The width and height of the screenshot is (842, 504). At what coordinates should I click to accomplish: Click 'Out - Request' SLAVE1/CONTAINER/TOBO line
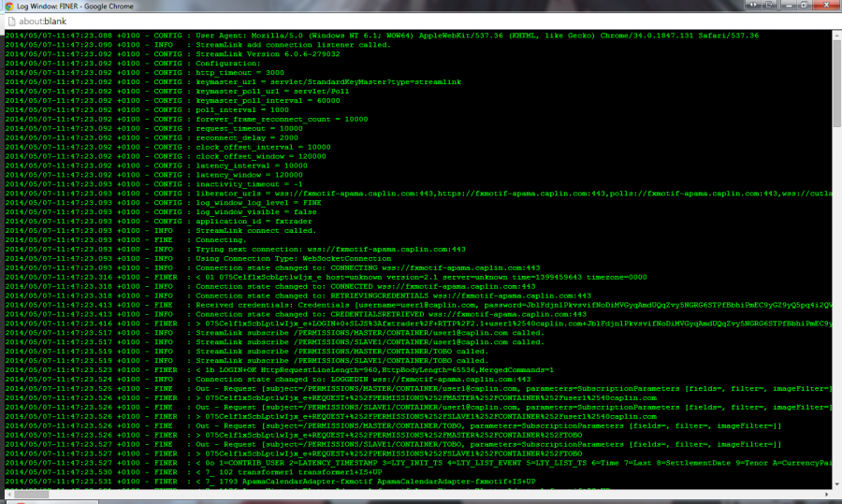pos(393,444)
